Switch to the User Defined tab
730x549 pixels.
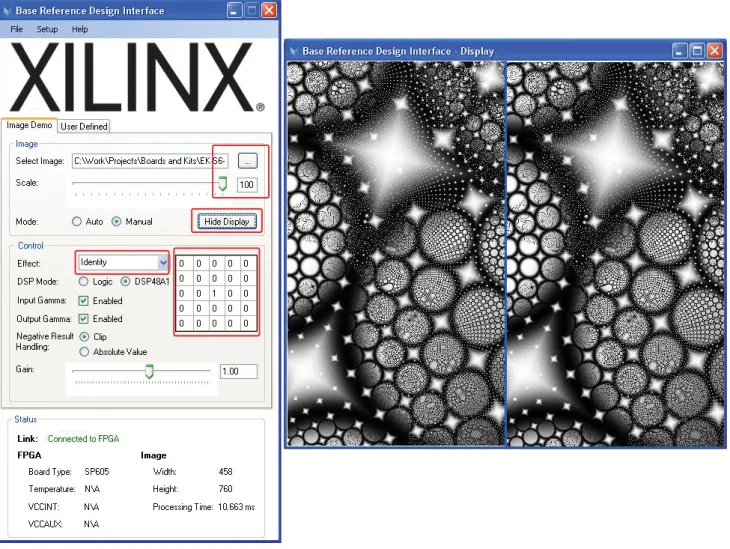pos(84,126)
